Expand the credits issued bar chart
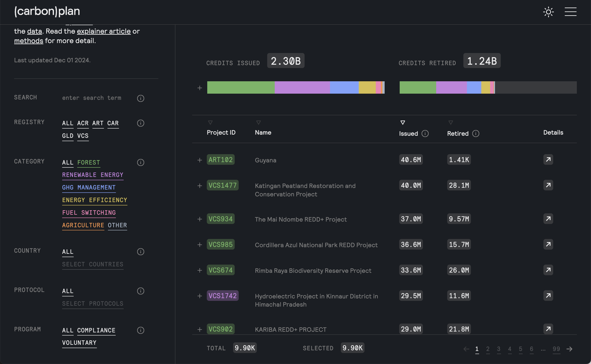591x364 pixels. (x=200, y=88)
